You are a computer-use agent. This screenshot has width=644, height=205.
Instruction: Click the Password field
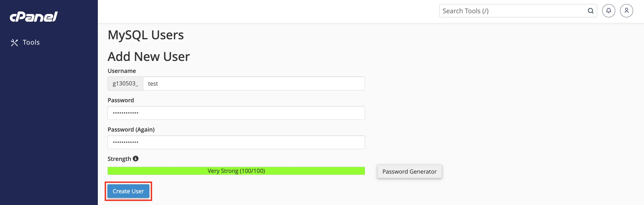(x=236, y=113)
